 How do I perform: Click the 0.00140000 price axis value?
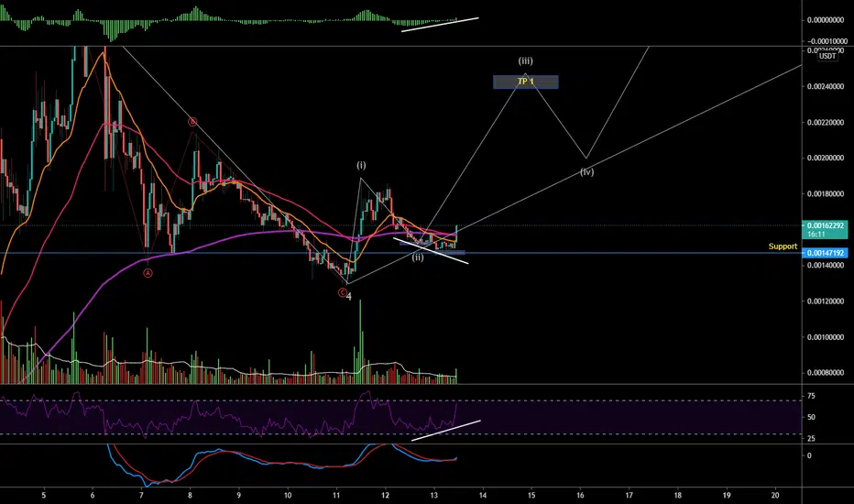(x=825, y=266)
